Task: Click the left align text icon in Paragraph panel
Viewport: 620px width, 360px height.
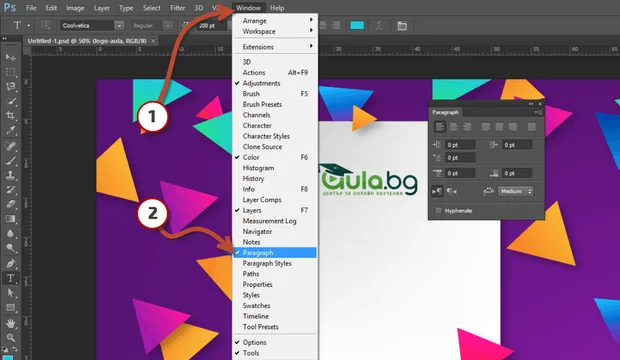Action: click(x=440, y=127)
